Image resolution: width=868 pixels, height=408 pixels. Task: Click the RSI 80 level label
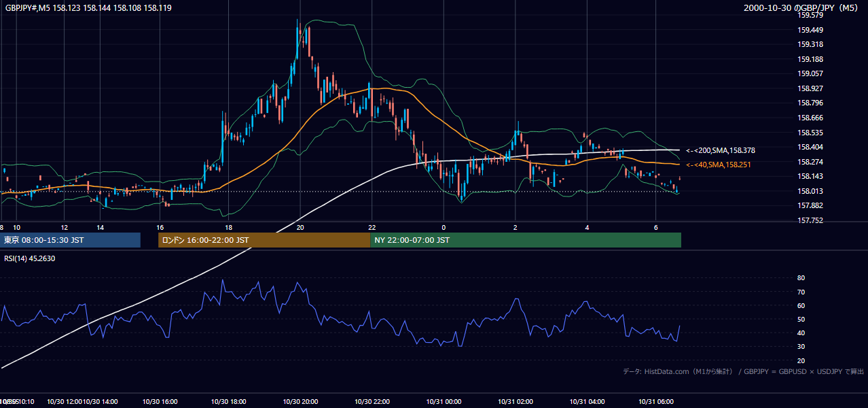(801, 278)
